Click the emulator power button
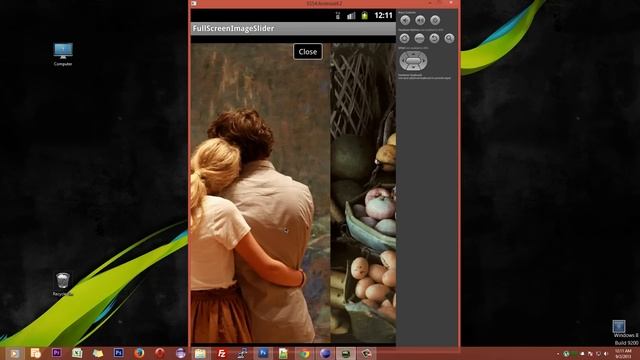The image size is (640, 360). coord(435,20)
